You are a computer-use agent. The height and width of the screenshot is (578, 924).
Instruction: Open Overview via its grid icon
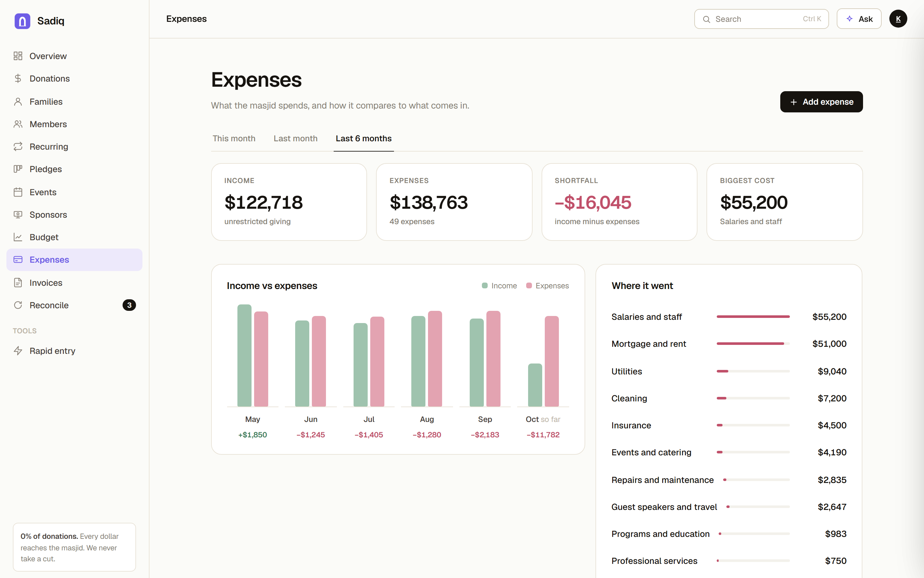(x=18, y=56)
